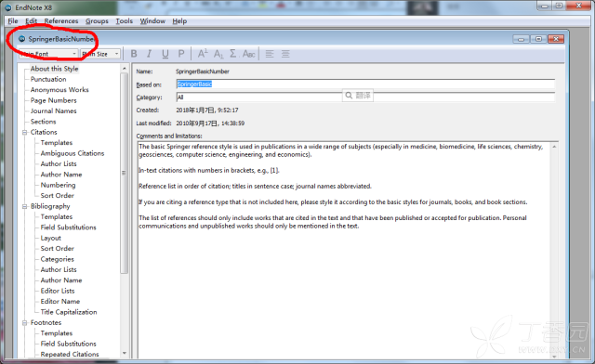Open the Help menu
The height and width of the screenshot is (364, 595).
[179, 20]
